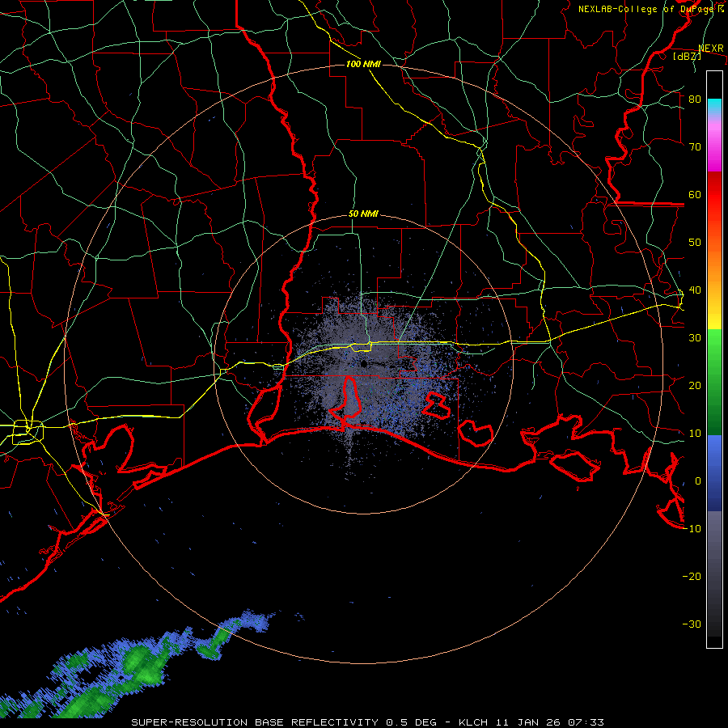Click the positive 20 value on the dBZ scale

click(695, 386)
